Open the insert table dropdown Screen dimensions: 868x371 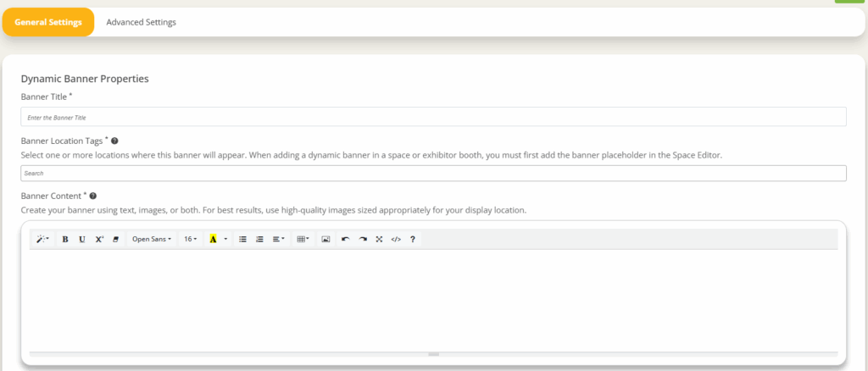tap(303, 240)
